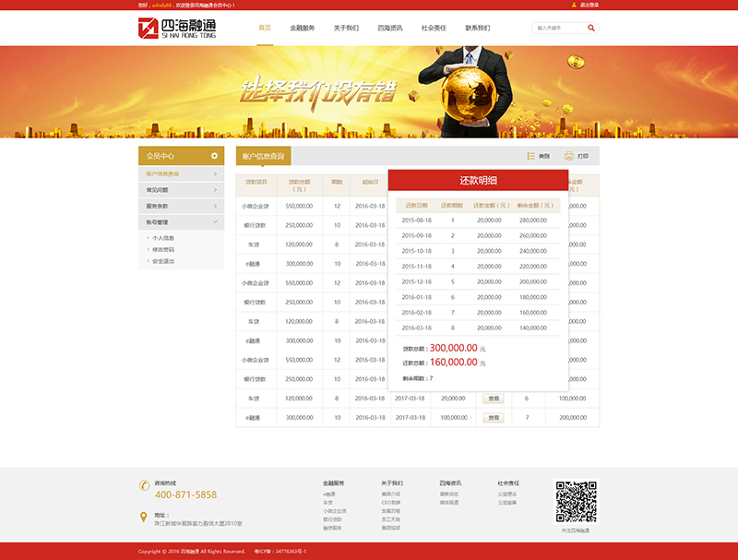The width and height of the screenshot is (738, 560).
Task: Select the 2015-09-18 repayment date
Action: 417,236
